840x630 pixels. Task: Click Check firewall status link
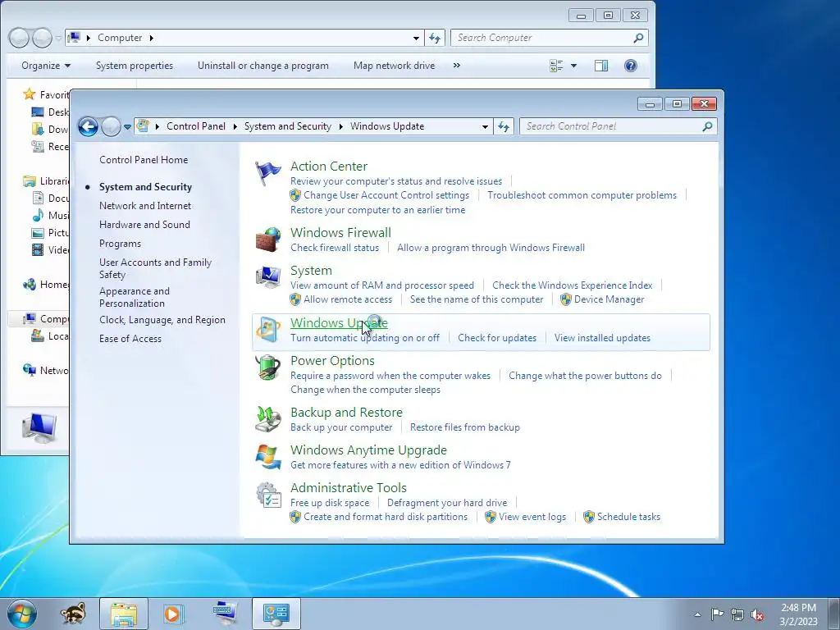pyautogui.click(x=335, y=248)
